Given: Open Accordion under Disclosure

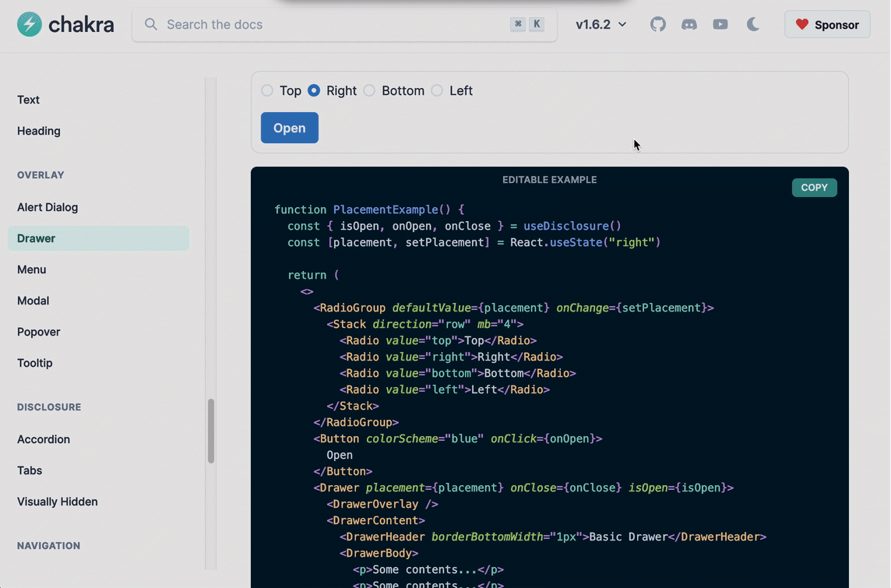Looking at the screenshot, I should [x=43, y=439].
